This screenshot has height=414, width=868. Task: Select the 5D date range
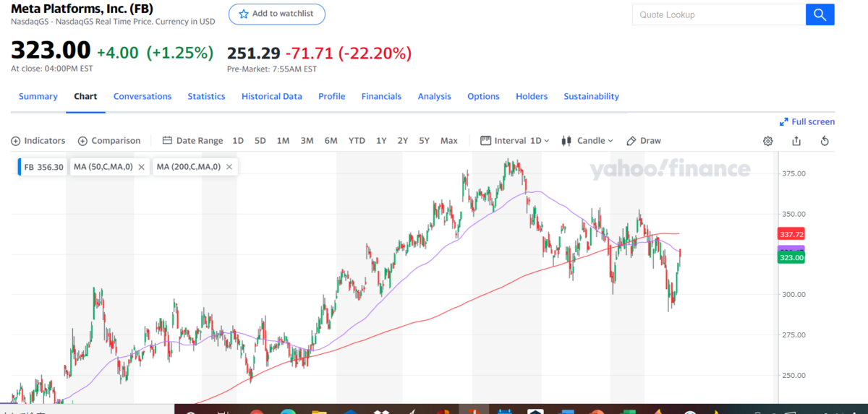pos(260,141)
